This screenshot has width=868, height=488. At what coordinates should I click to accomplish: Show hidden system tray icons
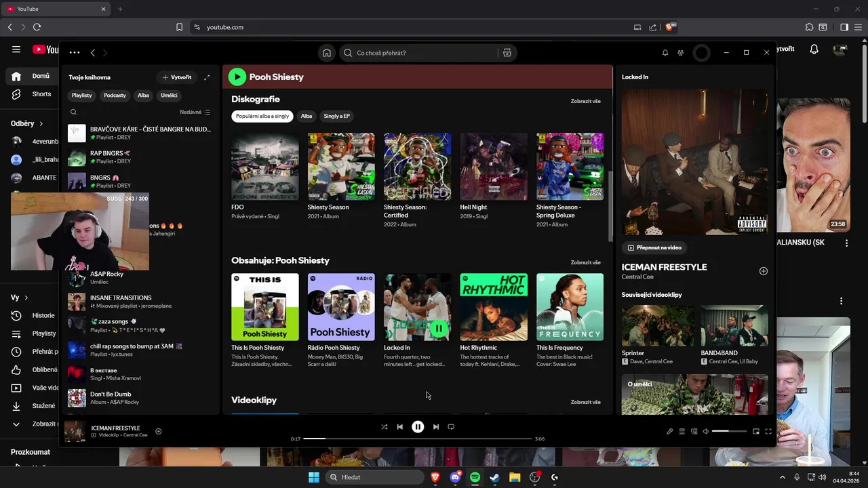(782, 477)
